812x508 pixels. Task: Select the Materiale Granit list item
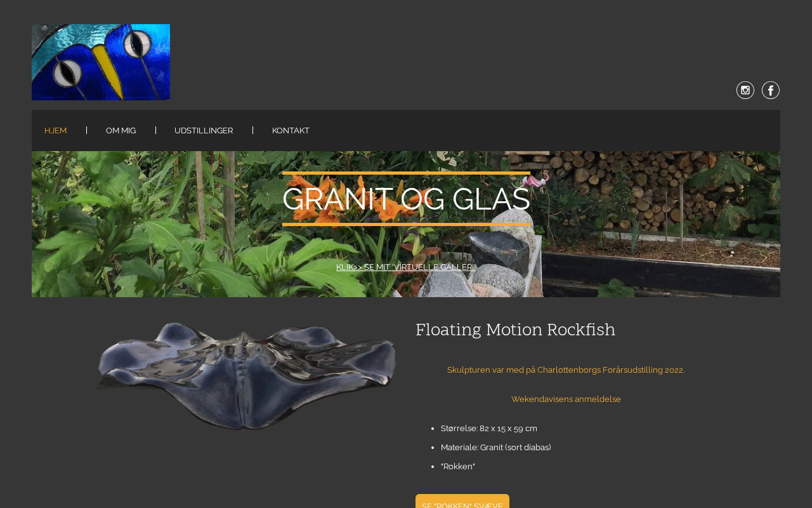tap(496, 447)
